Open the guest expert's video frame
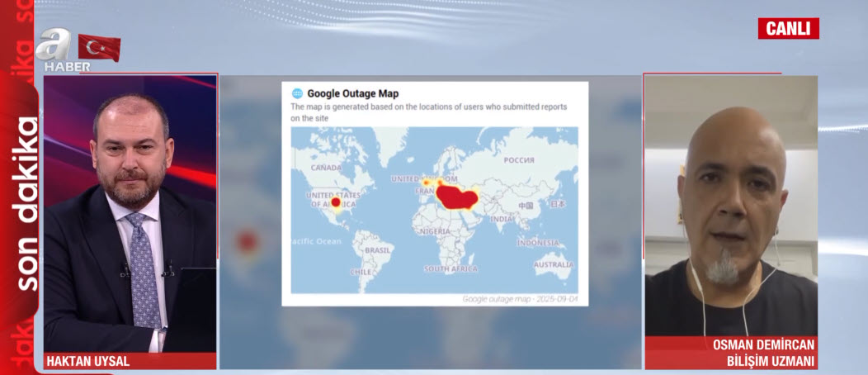Viewport: 868px width, 375px height. 730,205
